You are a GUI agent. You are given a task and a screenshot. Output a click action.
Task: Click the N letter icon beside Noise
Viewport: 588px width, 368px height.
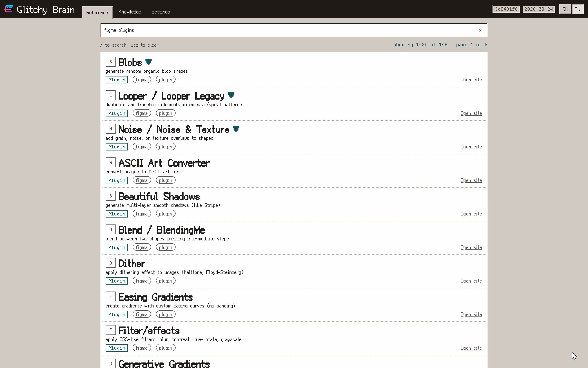110,129
